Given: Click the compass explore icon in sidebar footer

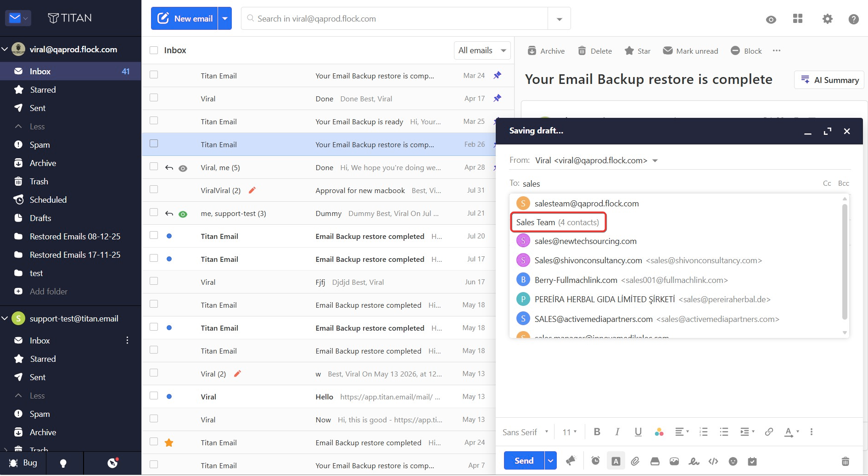Looking at the screenshot, I should pos(112,463).
